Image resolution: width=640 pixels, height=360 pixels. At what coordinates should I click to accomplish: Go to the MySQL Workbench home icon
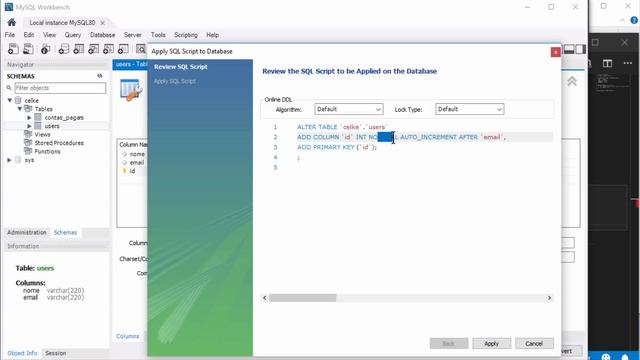[11, 22]
